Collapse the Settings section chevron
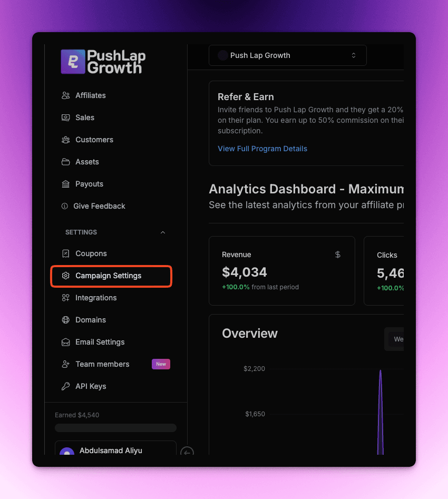The image size is (448, 499). (x=163, y=232)
